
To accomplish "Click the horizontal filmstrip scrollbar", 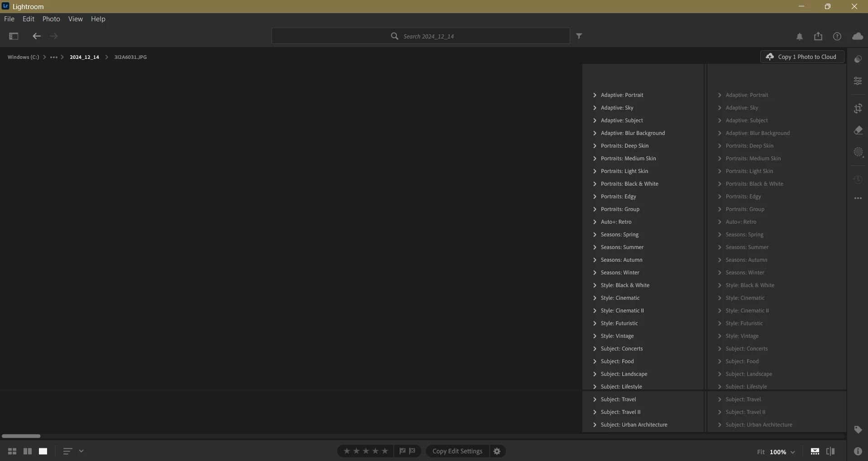I will pos(21,436).
